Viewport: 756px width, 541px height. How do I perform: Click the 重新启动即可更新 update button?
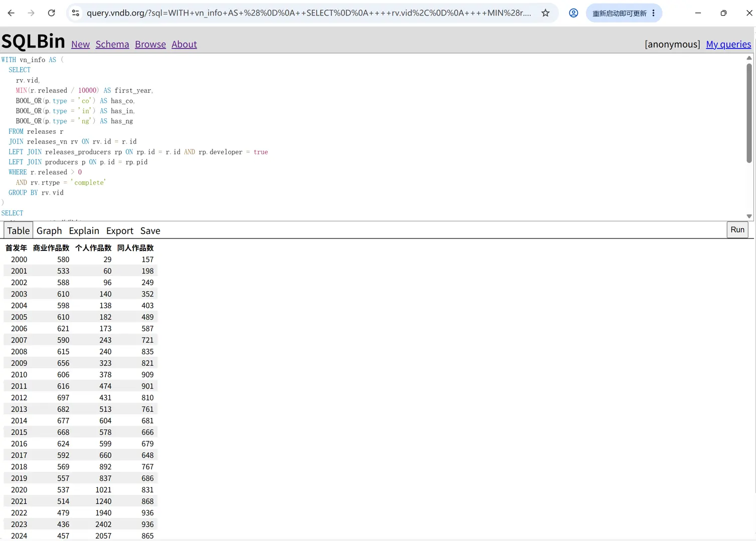pos(620,14)
